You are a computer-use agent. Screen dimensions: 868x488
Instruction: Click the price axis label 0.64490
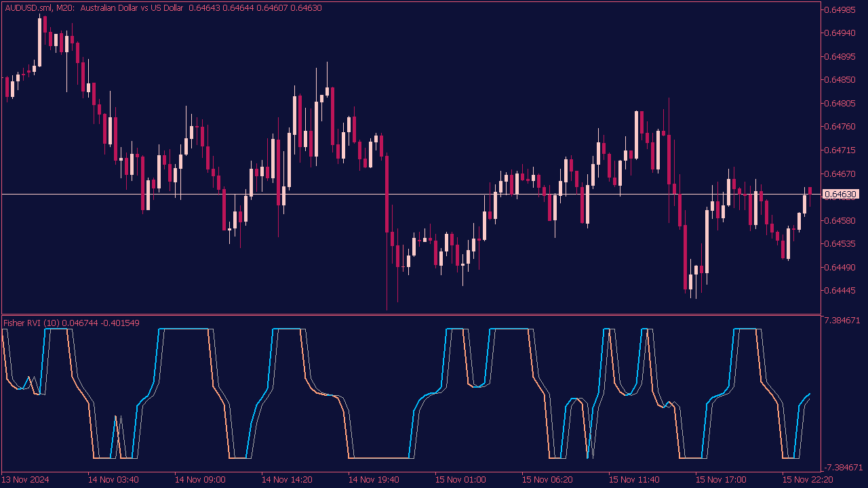pos(839,268)
